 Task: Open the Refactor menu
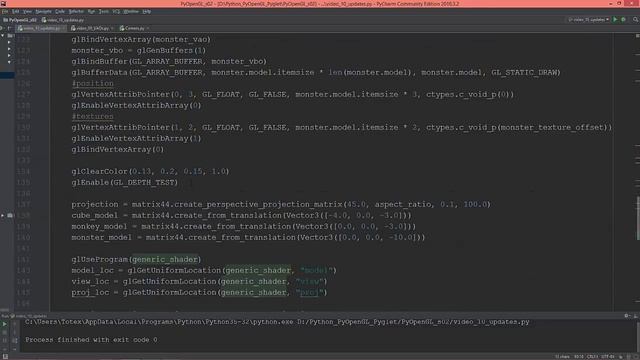(76, 11)
